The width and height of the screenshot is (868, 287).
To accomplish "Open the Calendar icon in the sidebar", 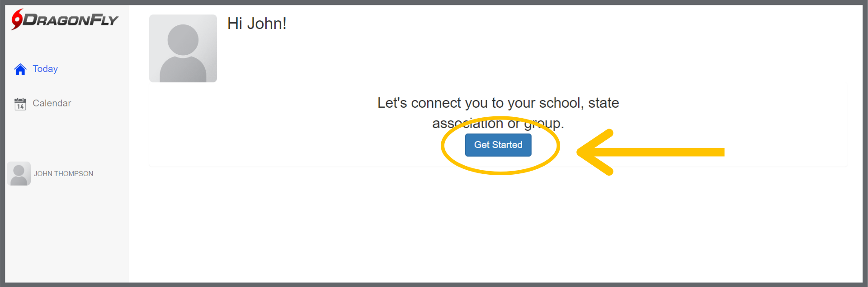I will pyautogui.click(x=20, y=104).
